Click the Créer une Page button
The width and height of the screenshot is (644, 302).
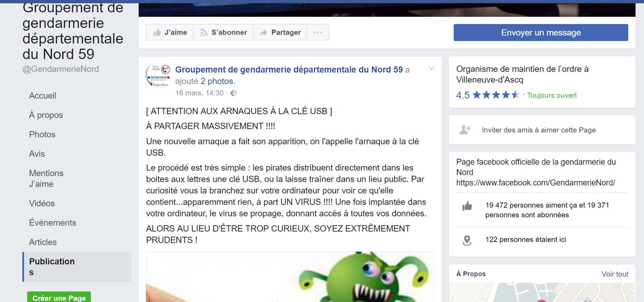coord(59,297)
